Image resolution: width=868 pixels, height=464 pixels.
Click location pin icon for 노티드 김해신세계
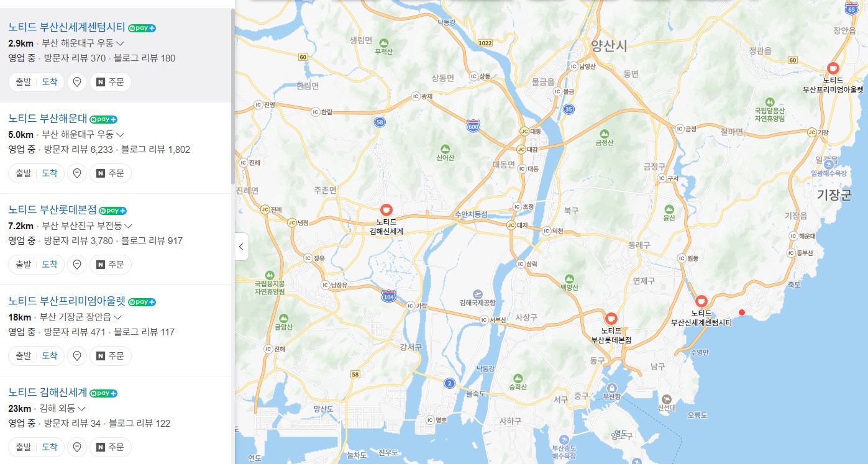pyautogui.click(x=77, y=447)
